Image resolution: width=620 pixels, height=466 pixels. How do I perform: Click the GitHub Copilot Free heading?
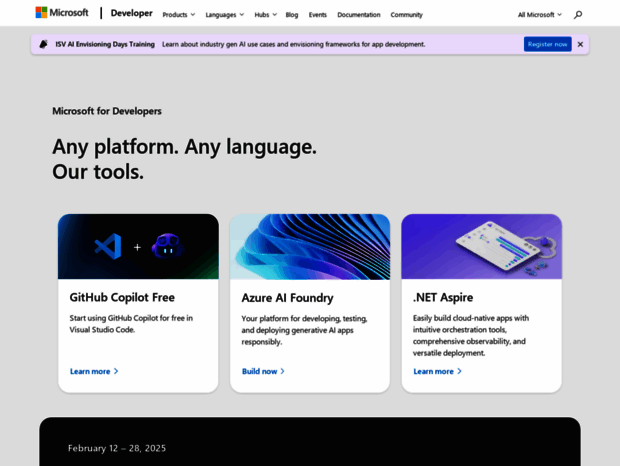tap(122, 297)
